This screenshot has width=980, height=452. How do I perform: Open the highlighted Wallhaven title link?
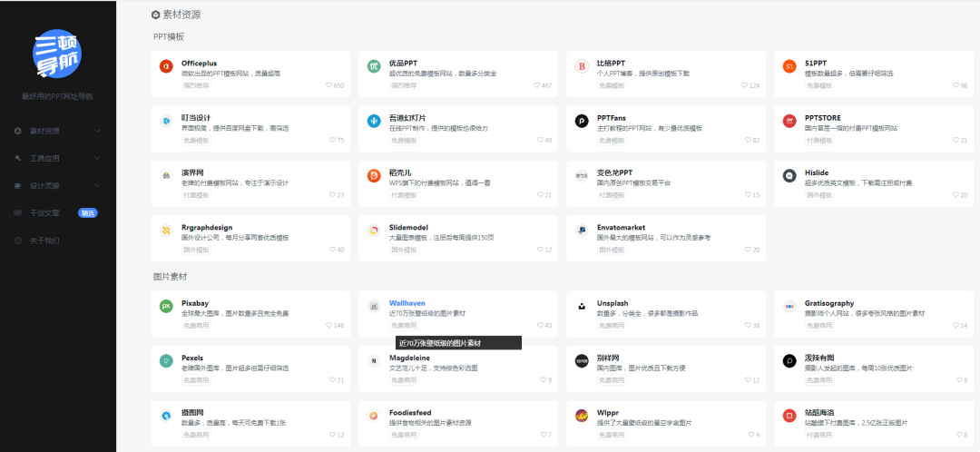(x=407, y=303)
